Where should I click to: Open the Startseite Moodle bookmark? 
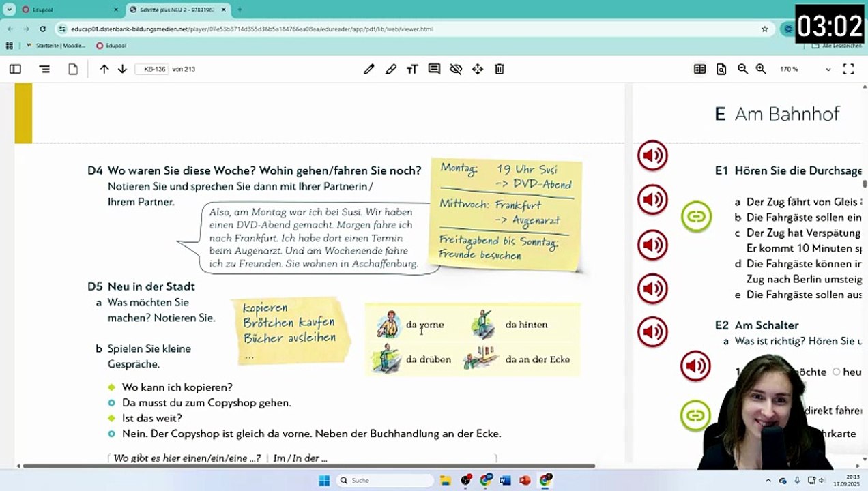(x=56, y=46)
